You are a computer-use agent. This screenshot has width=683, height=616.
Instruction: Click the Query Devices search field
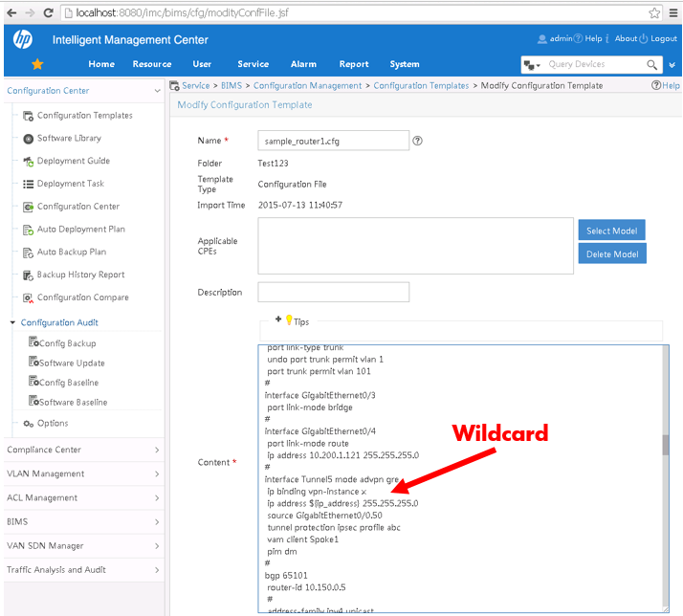click(595, 64)
